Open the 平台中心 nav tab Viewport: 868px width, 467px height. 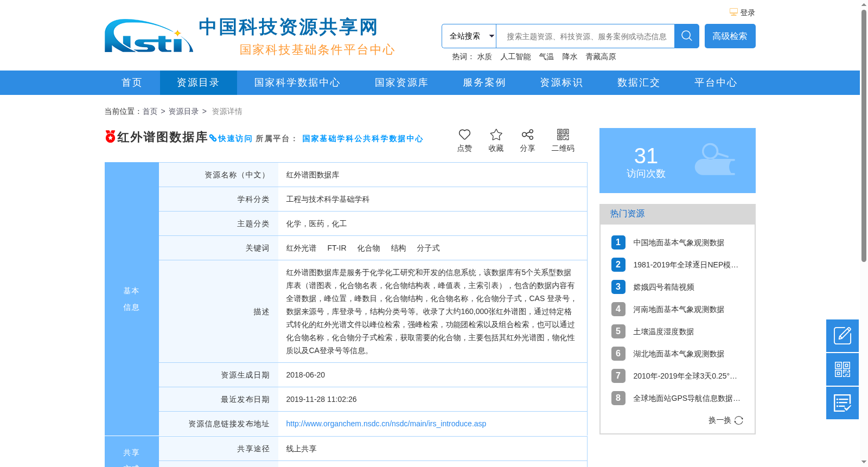pos(716,82)
